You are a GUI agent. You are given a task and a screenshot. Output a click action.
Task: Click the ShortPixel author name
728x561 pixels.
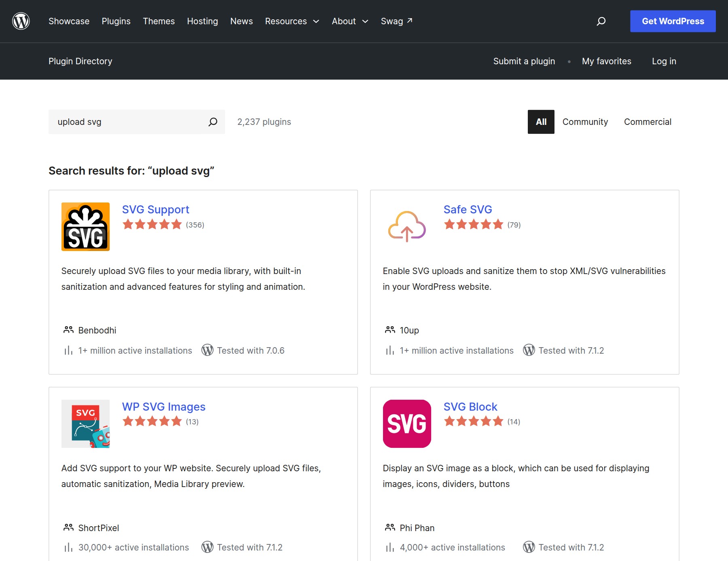[99, 528]
